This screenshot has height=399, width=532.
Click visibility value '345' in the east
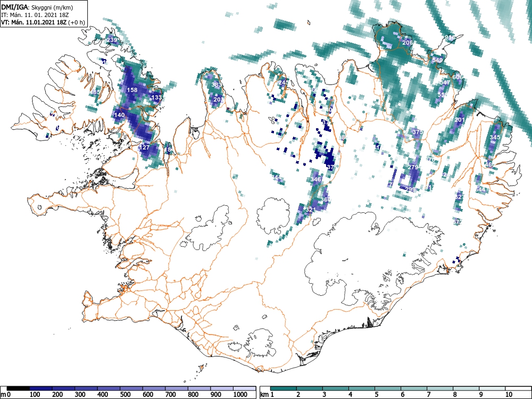tap(495, 137)
